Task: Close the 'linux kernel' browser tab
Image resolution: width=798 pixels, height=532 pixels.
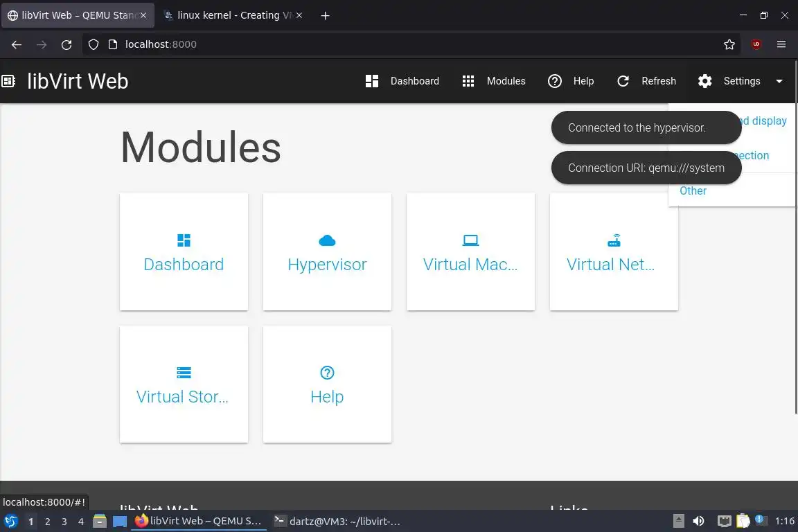Action: click(299, 15)
